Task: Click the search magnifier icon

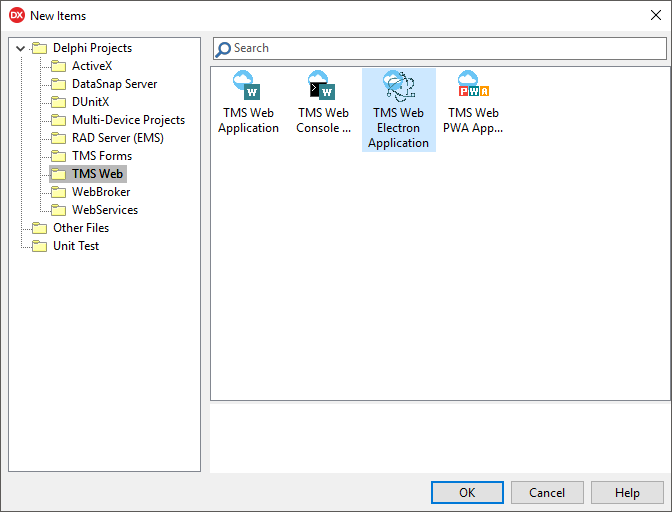Action: [x=223, y=49]
